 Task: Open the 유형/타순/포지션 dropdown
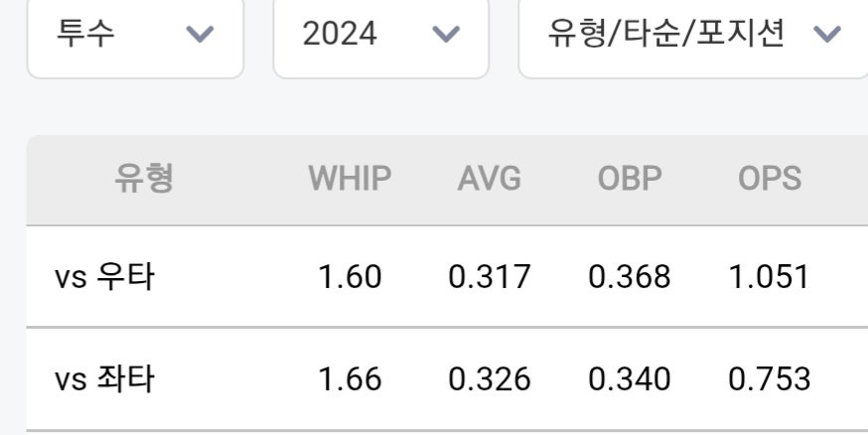coord(693,35)
